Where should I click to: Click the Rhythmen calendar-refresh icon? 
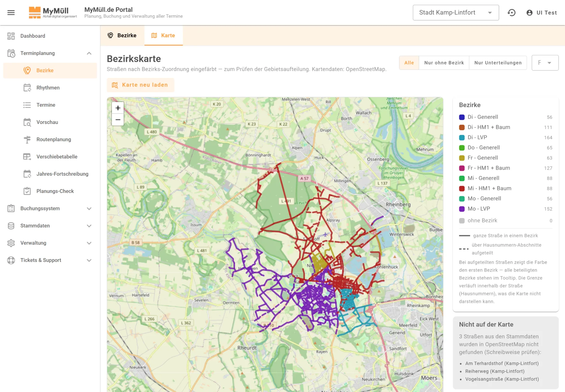27,88
